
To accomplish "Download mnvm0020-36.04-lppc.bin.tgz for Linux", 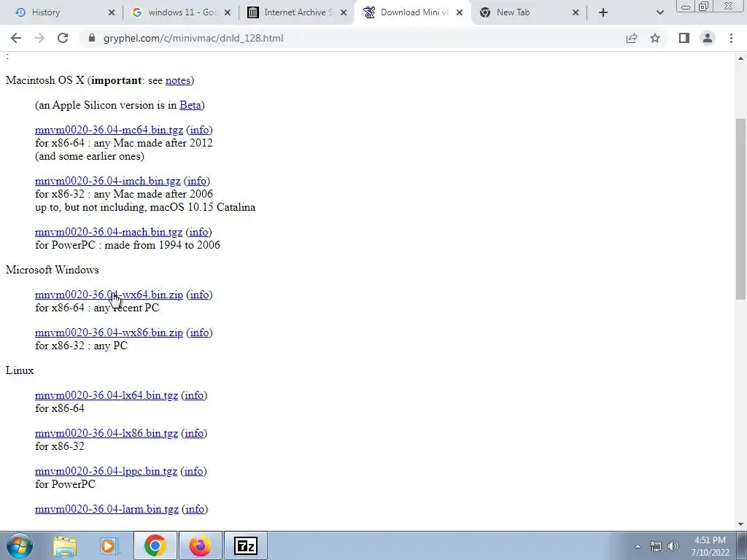I will [106, 471].
